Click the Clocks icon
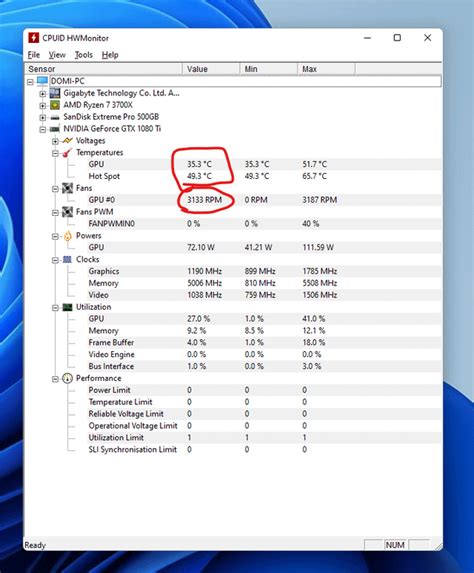The width and height of the screenshot is (474, 573). point(68,259)
